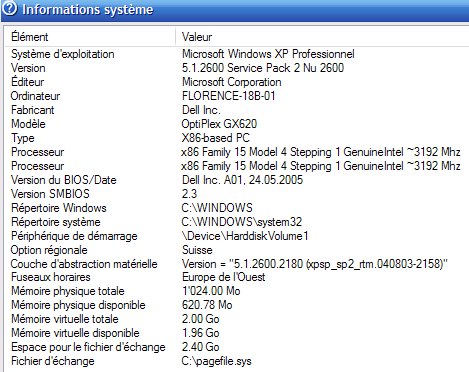Select the Espace pour le fichier d'échange row
Viewport: 469px width, 372px height.
tap(237, 347)
